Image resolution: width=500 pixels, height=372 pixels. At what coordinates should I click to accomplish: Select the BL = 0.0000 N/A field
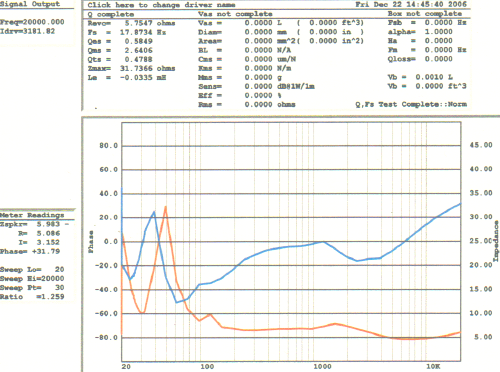(x=244, y=50)
